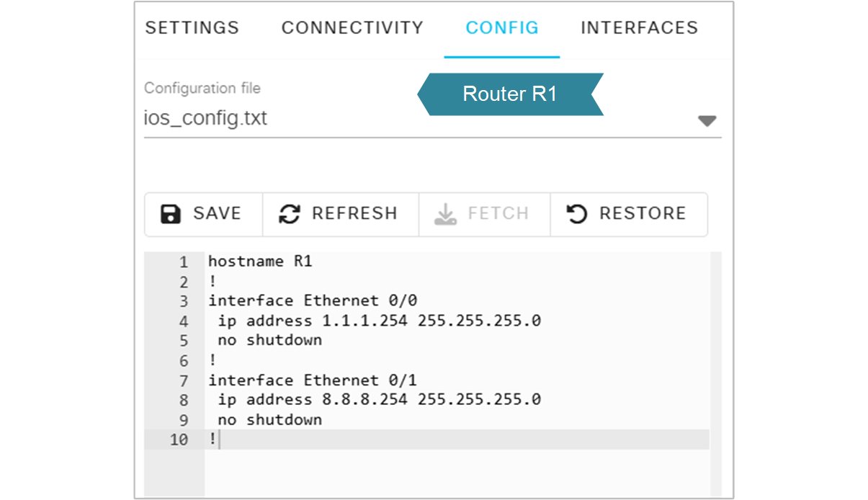Viewport: 868px width, 500px height.
Task: Select the ios_config.txt configuration file field
Action: (x=432, y=119)
